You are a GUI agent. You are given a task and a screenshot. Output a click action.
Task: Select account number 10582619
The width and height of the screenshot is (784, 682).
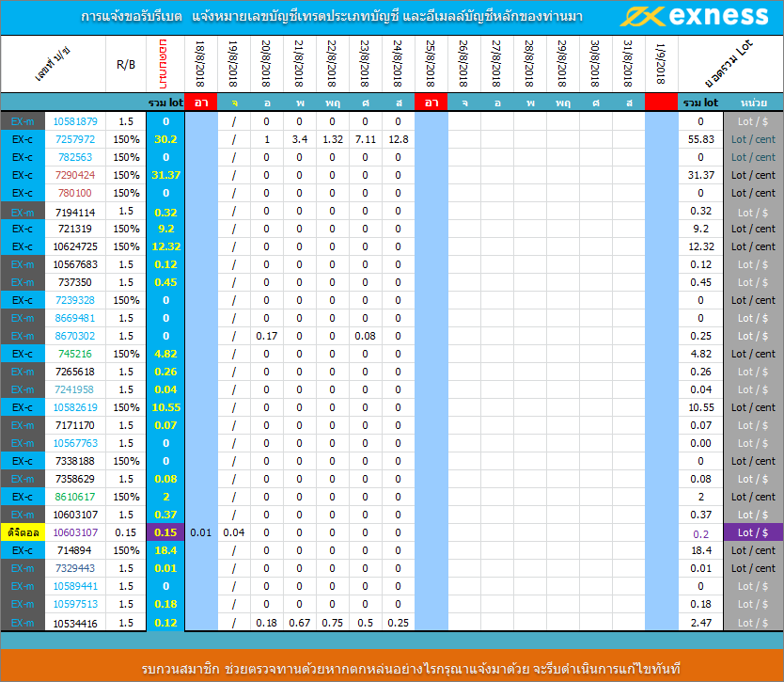click(x=75, y=408)
